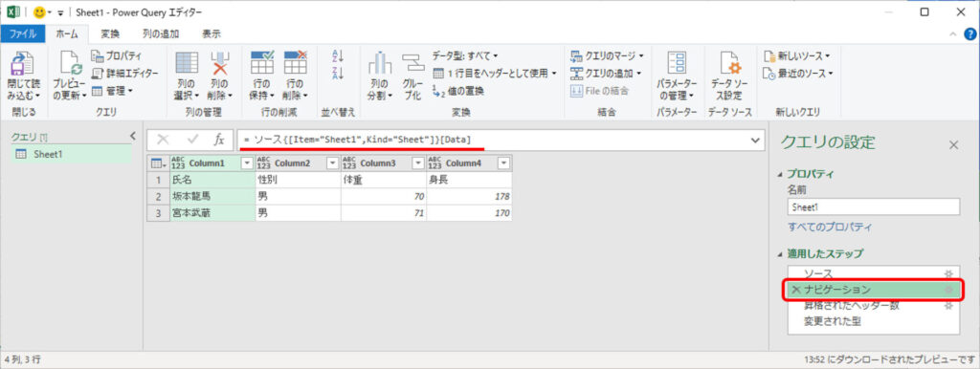Screen dimensions: 980x369
Task: Click the Group By (グループ化) icon
Action: [x=413, y=63]
